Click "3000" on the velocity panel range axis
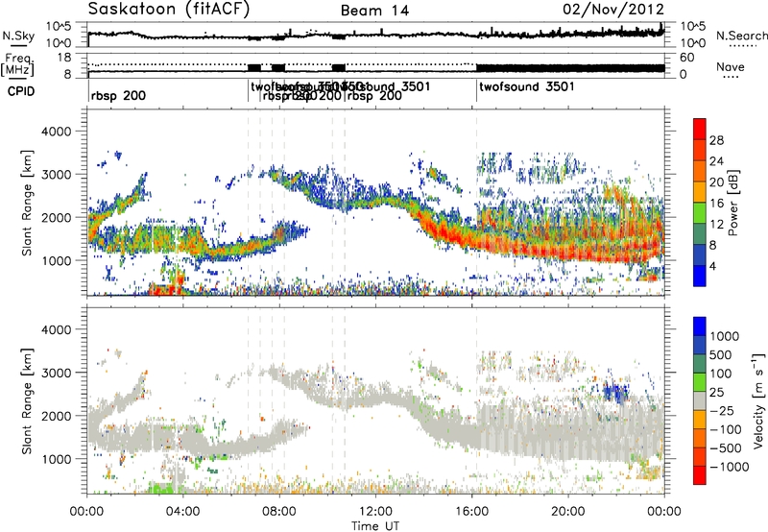The image size is (768, 532). [56, 373]
